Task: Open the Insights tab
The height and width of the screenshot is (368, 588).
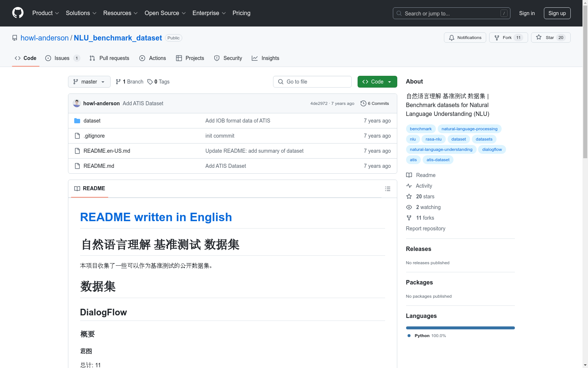Action: tap(266, 58)
